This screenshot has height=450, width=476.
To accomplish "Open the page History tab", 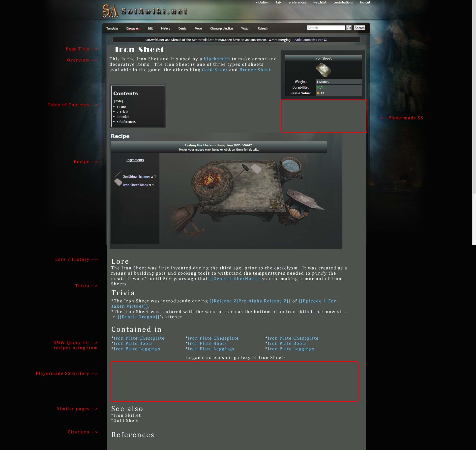I will click(x=165, y=29).
